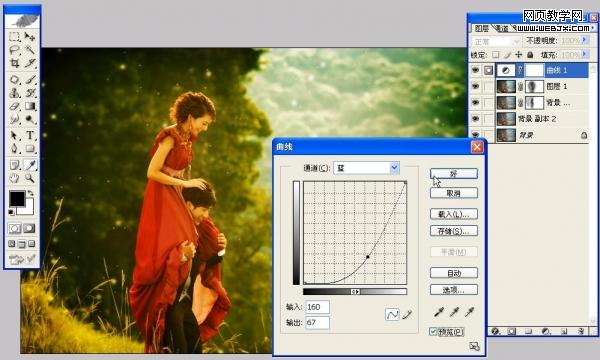
Task: Pick the black point eyedropper in Curves
Action: pyautogui.click(x=439, y=313)
